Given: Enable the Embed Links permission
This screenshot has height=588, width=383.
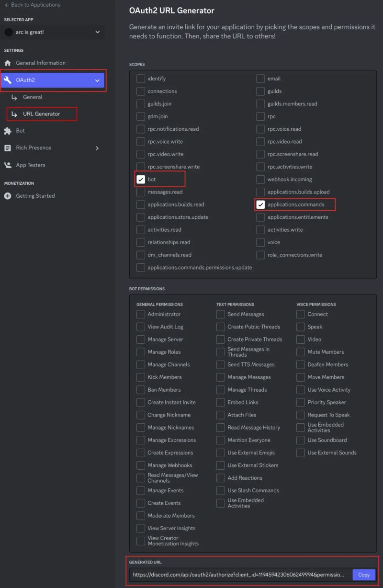Looking at the screenshot, I should coord(221,402).
